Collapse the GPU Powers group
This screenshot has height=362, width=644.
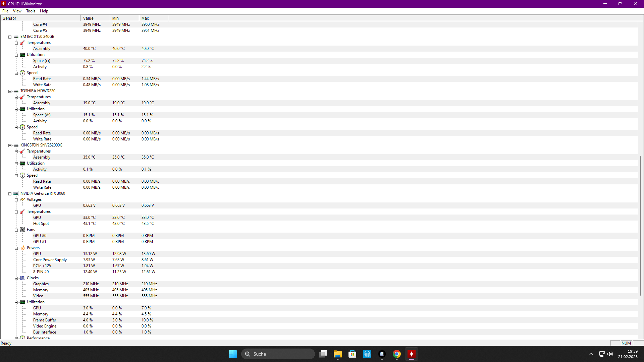click(16, 248)
